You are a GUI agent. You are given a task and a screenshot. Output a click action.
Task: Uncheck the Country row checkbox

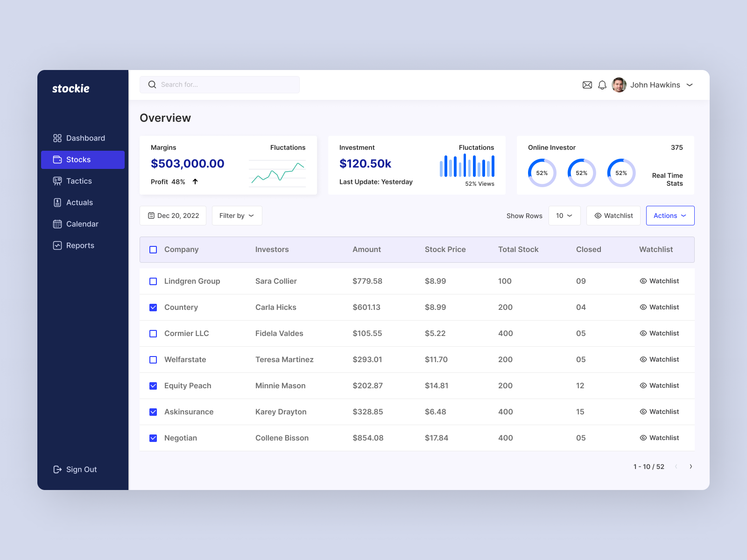coord(153,307)
